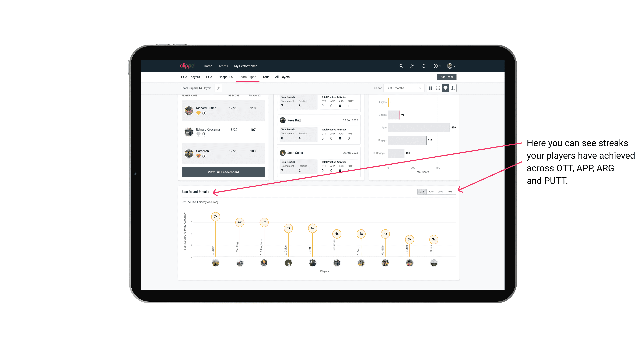Switch to the Tour tab

pyautogui.click(x=265, y=77)
